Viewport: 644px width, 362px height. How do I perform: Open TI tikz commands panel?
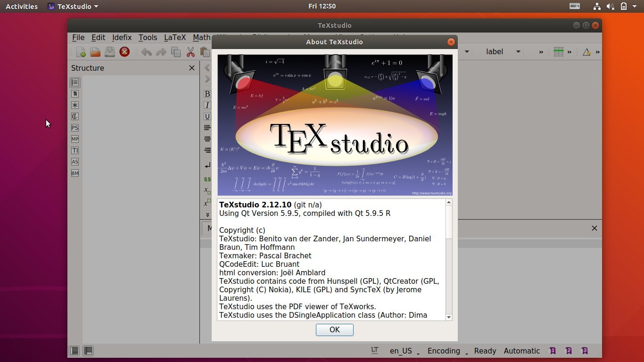click(74, 150)
